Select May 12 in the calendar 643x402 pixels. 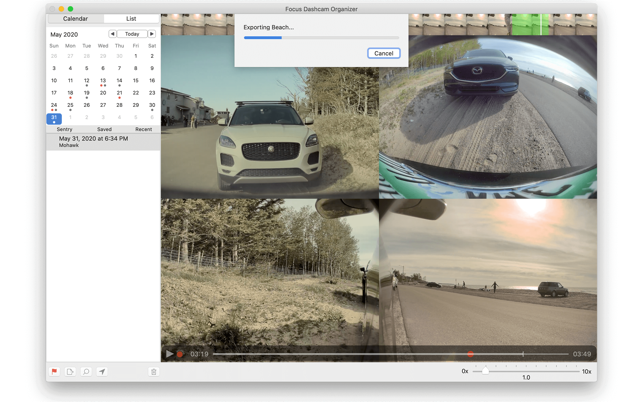[87, 81]
